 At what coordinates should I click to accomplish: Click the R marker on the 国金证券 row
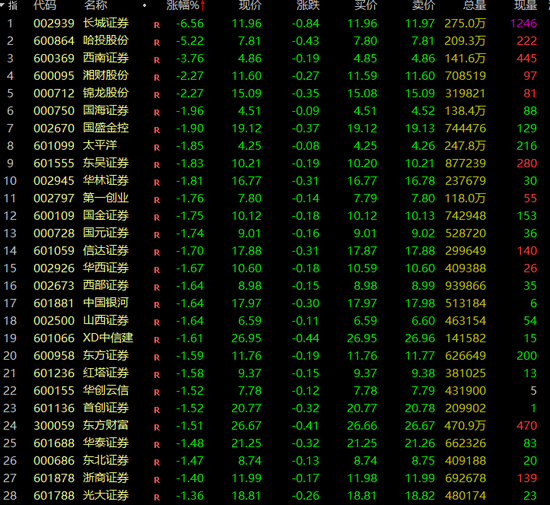click(157, 218)
